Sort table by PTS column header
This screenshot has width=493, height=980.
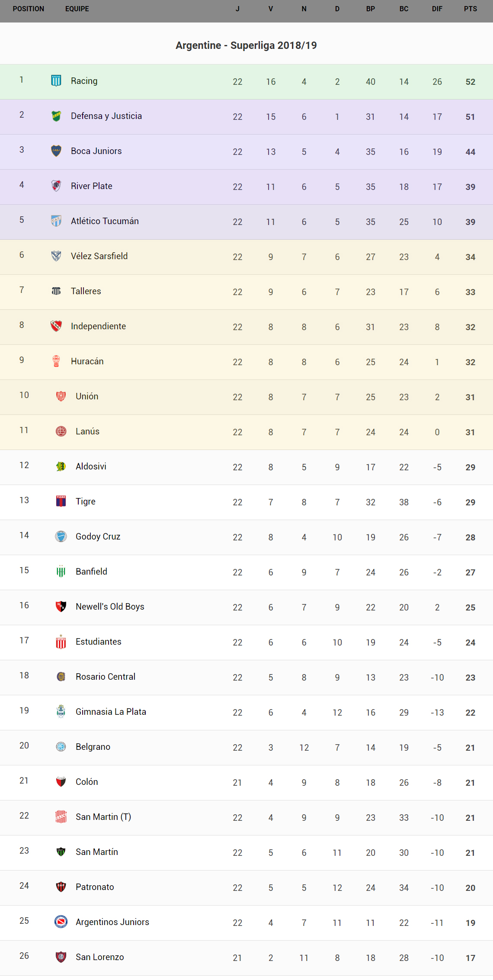(x=470, y=9)
